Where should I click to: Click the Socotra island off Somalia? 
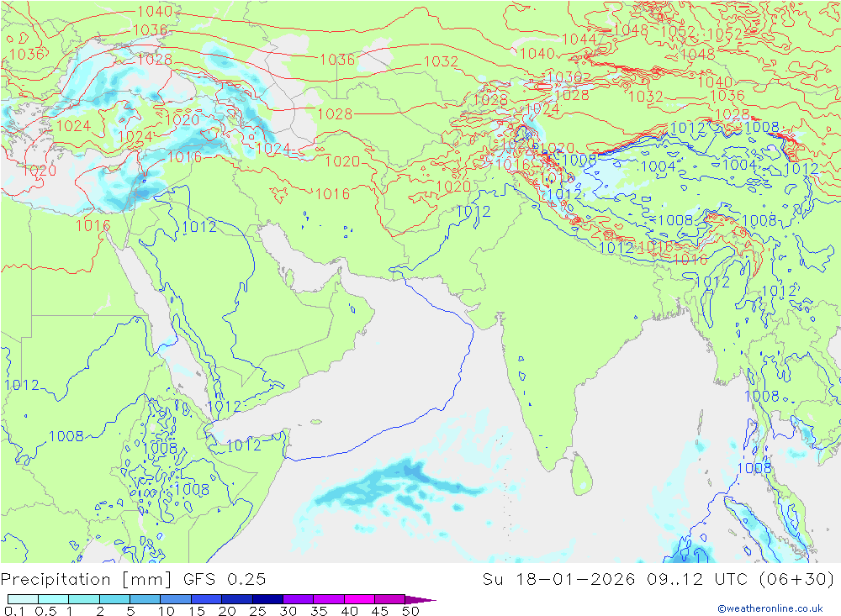(x=316, y=422)
